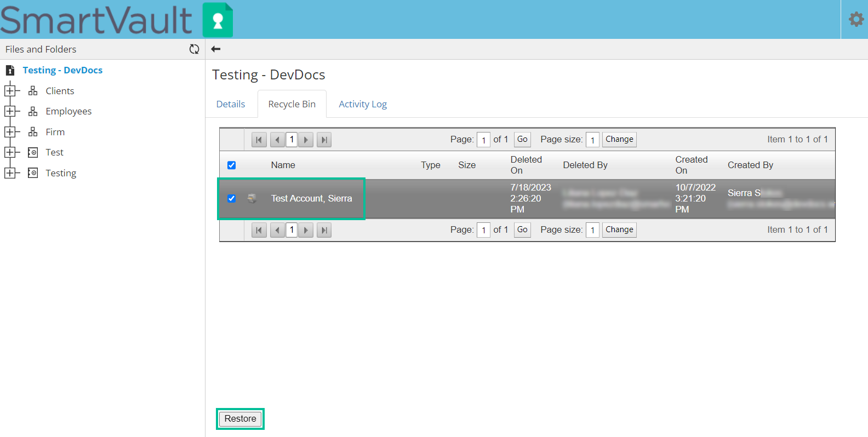Switch to the Details tab
This screenshot has width=868, height=437.
tap(231, 104)
